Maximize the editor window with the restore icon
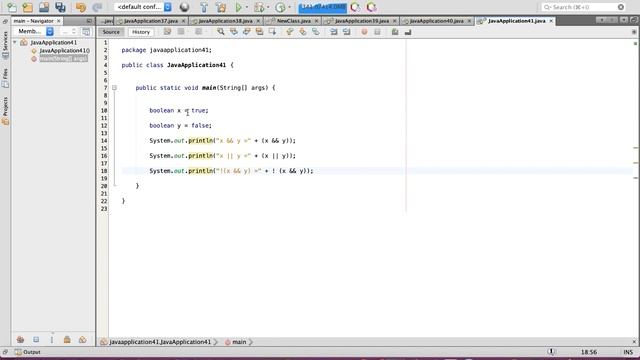This screenshot has width=640, height=360. coord(634,20)
